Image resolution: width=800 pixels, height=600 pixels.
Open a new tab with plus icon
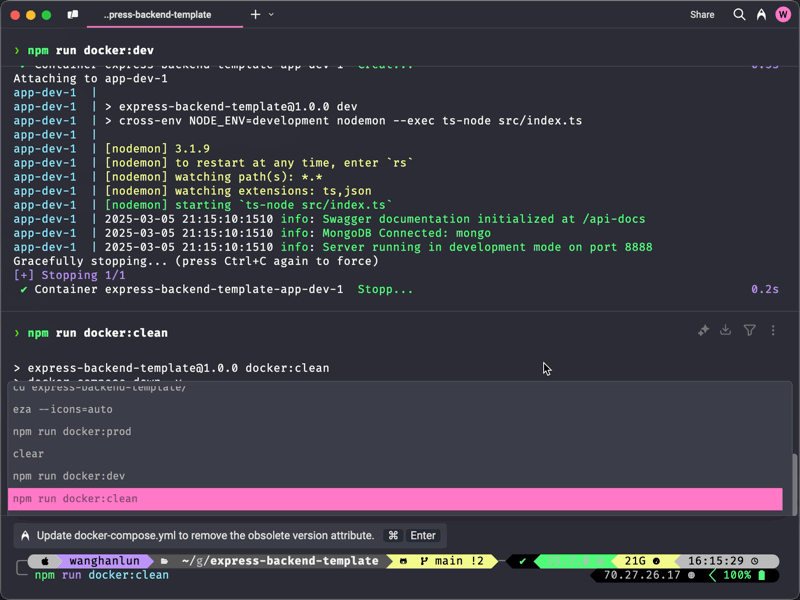click(256, 14)
